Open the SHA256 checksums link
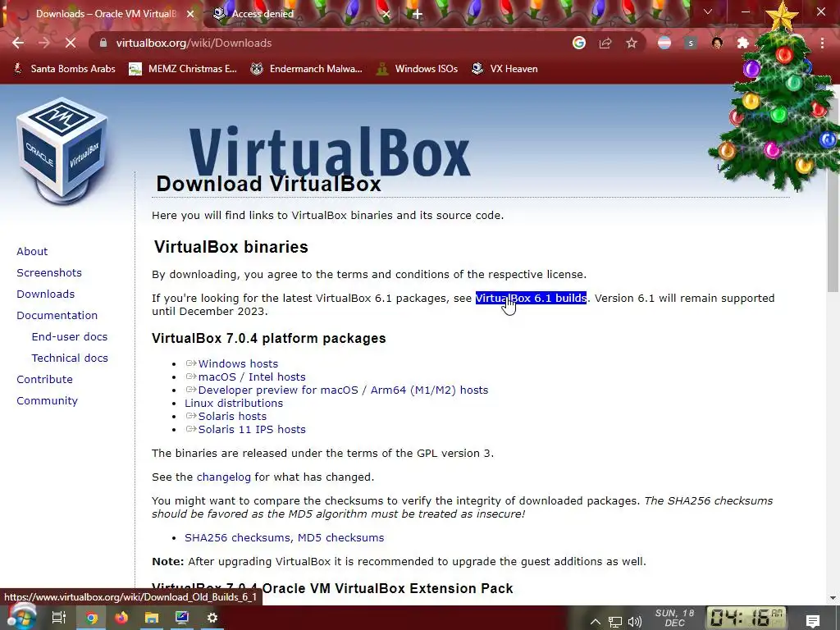 point(239,538)
